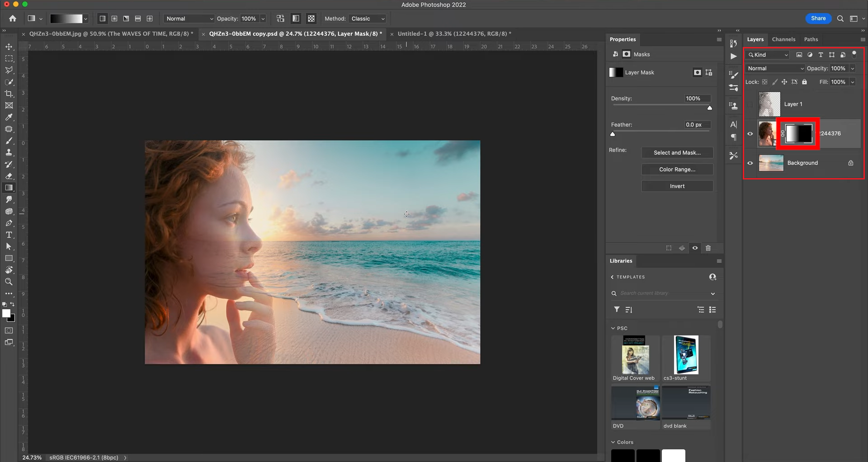
Task: Collapse the PSC section in Libraries
Action: tap(613, 328)
